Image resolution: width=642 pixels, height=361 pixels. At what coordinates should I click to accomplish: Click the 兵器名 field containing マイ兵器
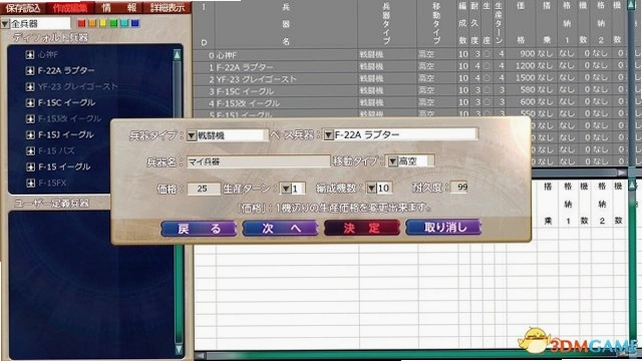(258, 162)
